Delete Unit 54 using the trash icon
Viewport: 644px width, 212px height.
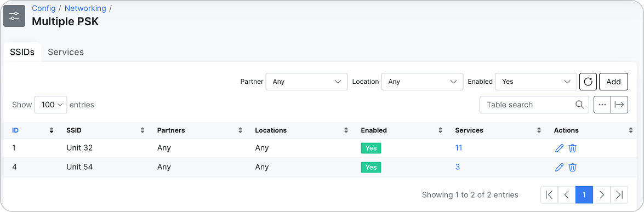coord(573,167)
